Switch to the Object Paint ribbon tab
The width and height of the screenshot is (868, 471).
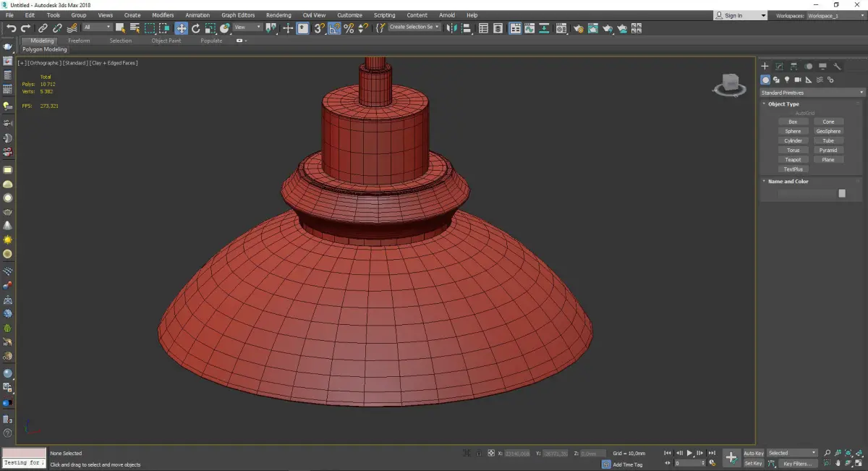[166, 41]
